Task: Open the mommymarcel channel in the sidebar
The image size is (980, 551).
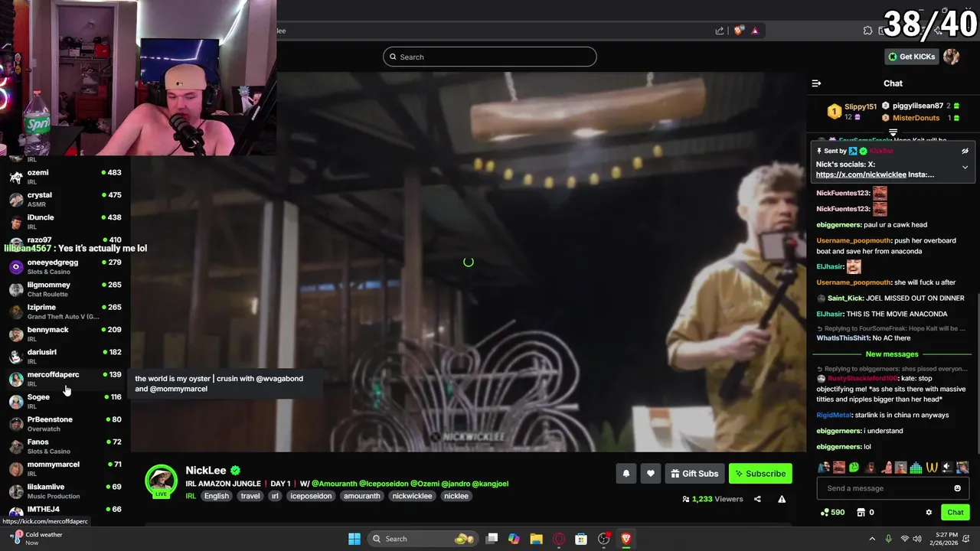Action: click(x=65, y=468)
